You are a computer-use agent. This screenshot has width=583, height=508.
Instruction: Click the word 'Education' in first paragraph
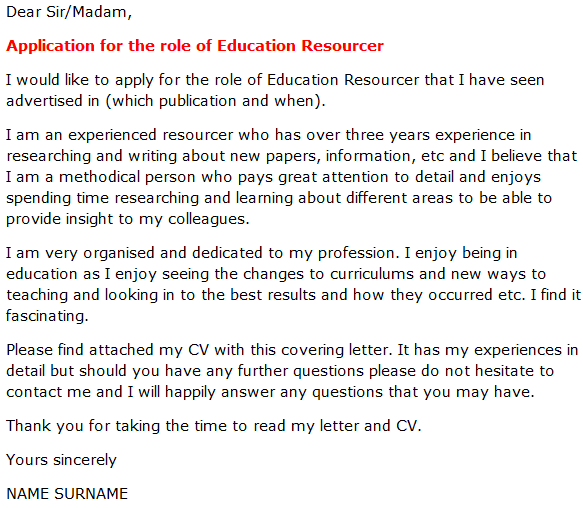pos(302,80)
